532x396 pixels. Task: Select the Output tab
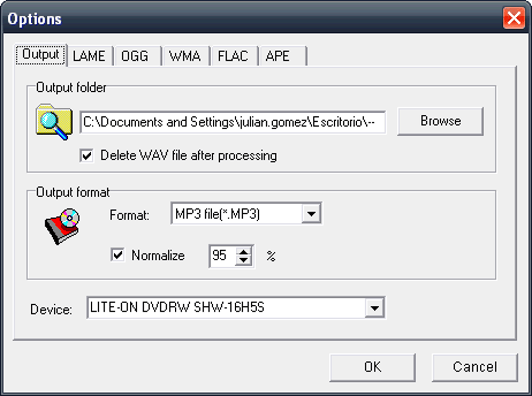41,55
